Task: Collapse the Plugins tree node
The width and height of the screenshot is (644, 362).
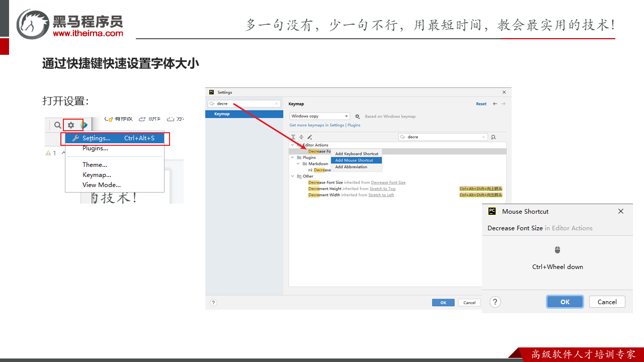Action: (292, 157)
